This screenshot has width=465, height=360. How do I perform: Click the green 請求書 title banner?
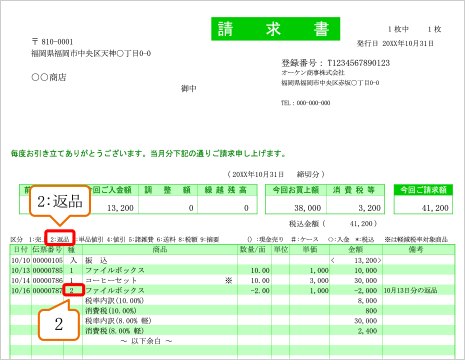point(275,29)
